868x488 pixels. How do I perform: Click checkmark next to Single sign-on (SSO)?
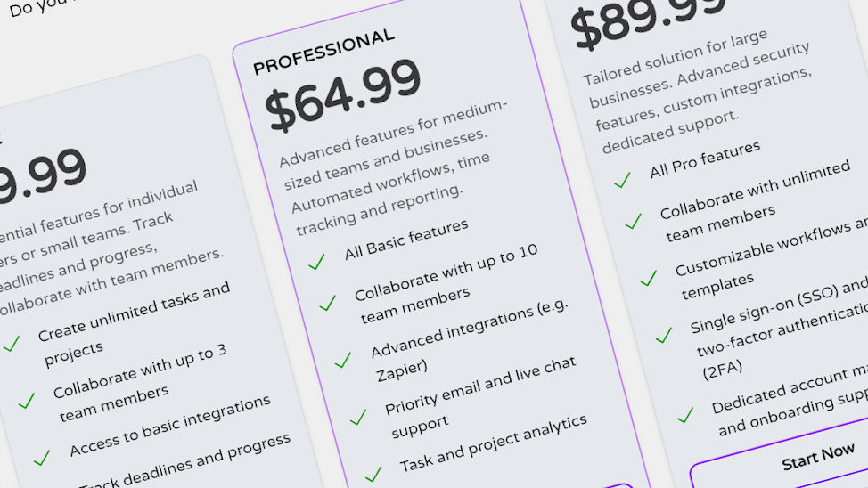click(x=663, y=335)
